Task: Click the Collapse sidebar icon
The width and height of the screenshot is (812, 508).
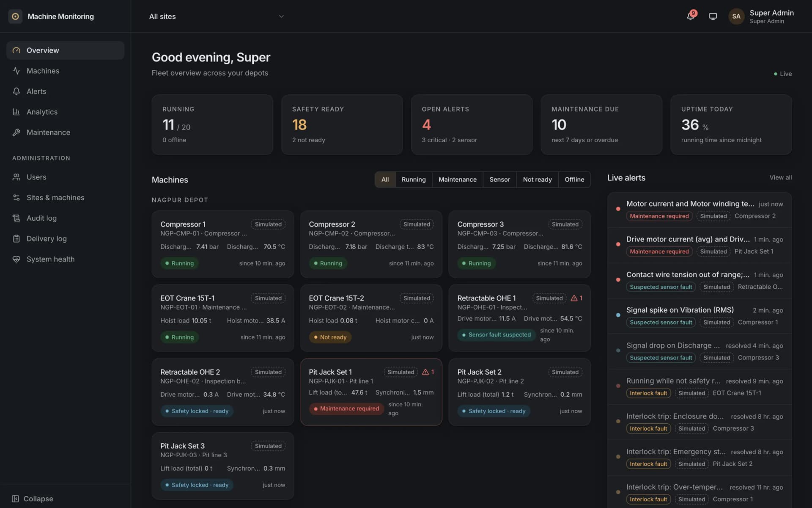Action: pos(15,499)
